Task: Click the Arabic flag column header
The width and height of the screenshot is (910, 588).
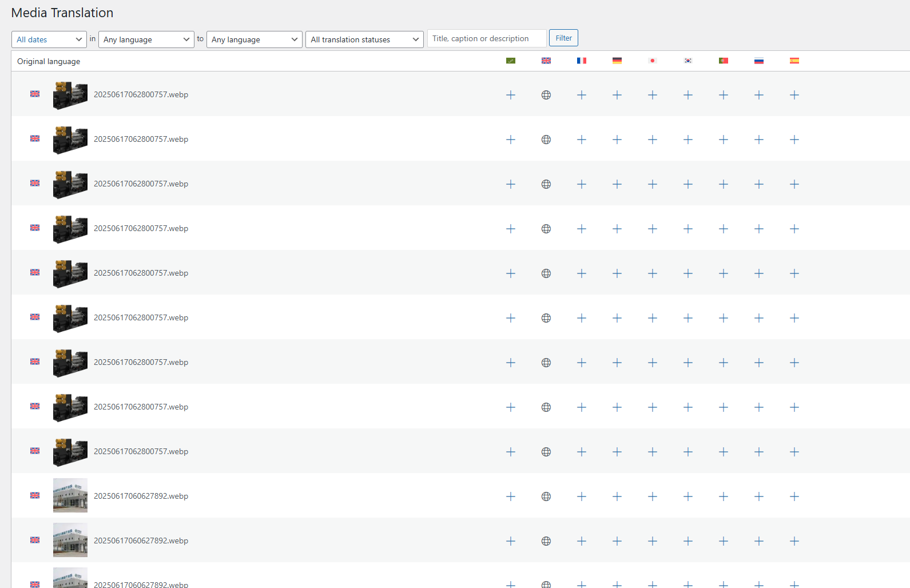Action: pyautogui.click(x=511, y=61)
